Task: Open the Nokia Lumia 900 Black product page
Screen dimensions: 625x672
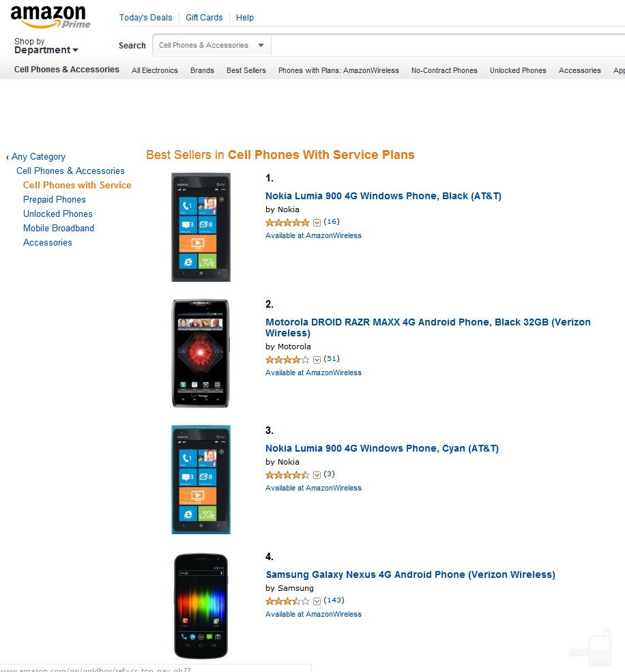Action: coord(383,196)
